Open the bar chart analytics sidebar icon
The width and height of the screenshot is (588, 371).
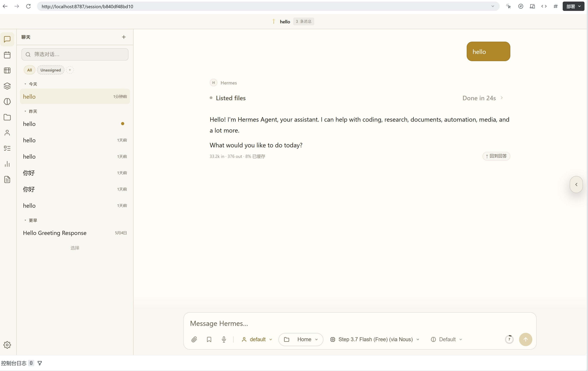7,164
